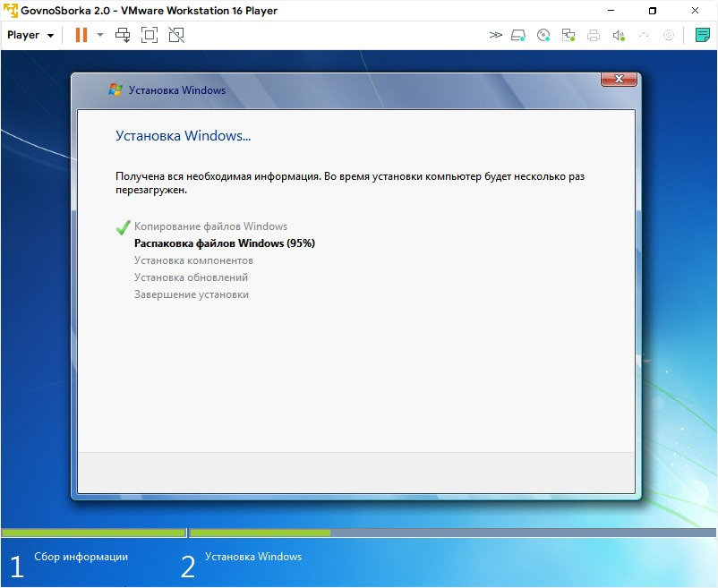The height and width of the screenshot is (588, 718).
Task: Expand the devices toolbar chevron
Action: tap(495, 35)
